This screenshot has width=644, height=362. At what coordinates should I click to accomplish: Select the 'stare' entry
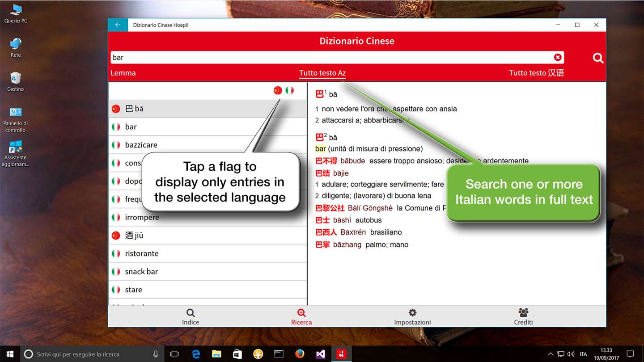coord(208,290)
